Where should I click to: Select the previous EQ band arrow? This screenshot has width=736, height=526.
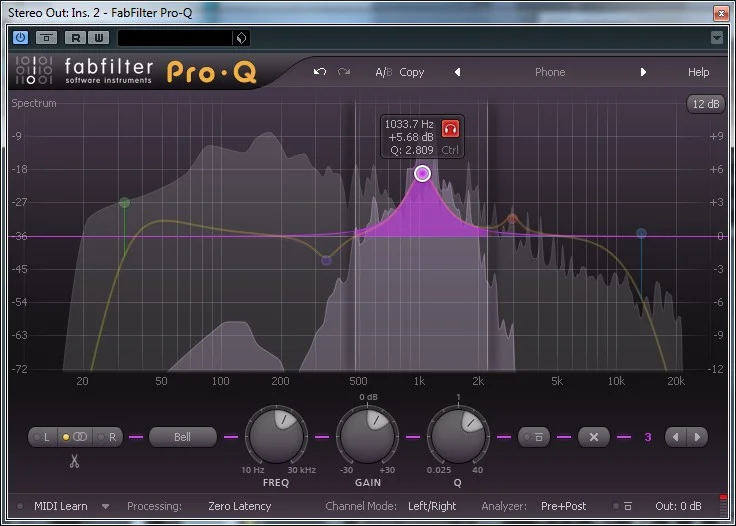pyautogui.click(x=676, y=437)
